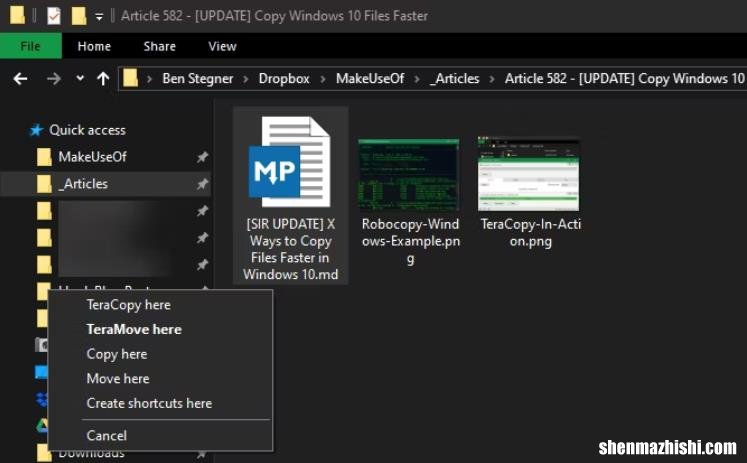Select _Articles folder in the sidebar
This screenshot has width=747, height=463.
pos(83,184)
